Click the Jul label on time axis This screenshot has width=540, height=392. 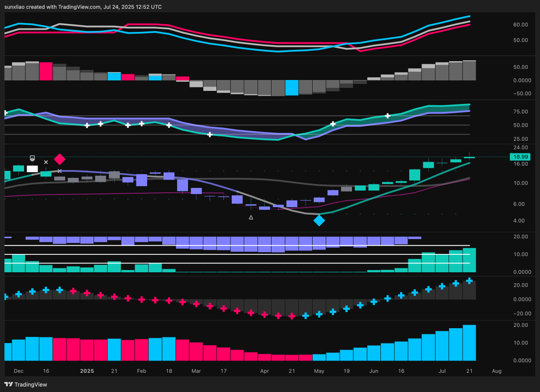point(442,371)
